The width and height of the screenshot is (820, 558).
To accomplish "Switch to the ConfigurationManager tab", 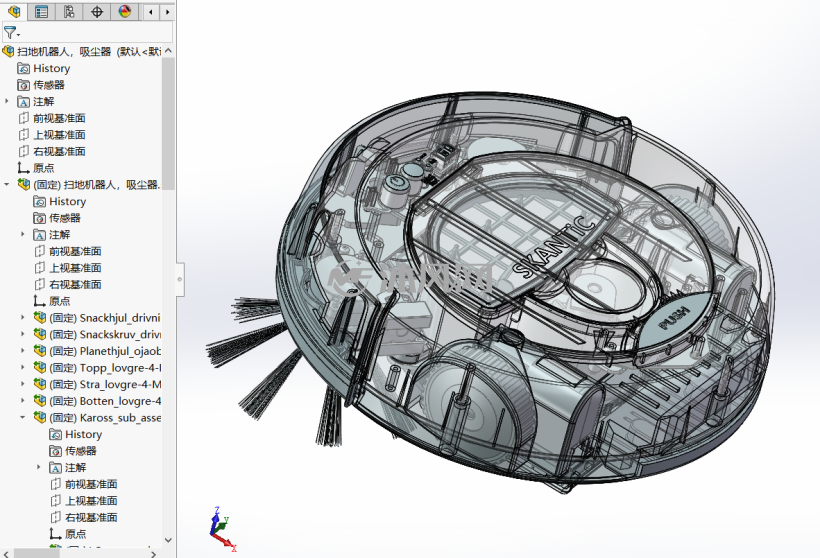I will click(69, 12).
